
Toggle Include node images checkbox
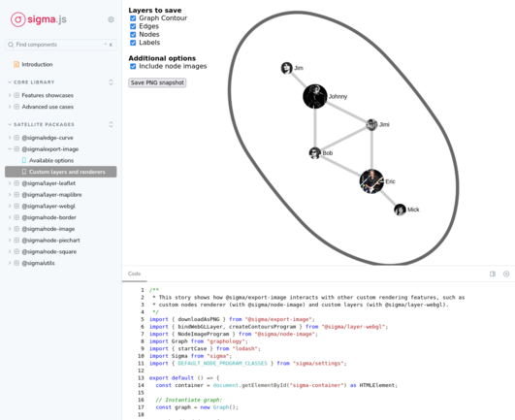(x=133, y=66)
